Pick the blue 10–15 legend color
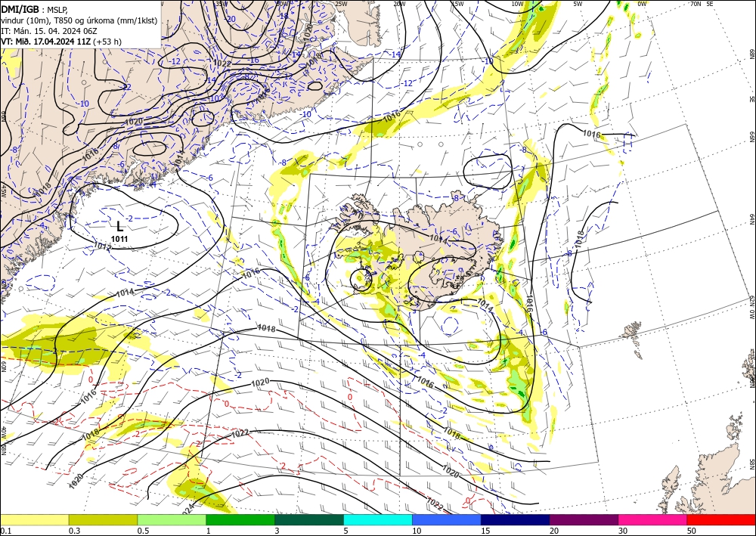 point(447,519)
